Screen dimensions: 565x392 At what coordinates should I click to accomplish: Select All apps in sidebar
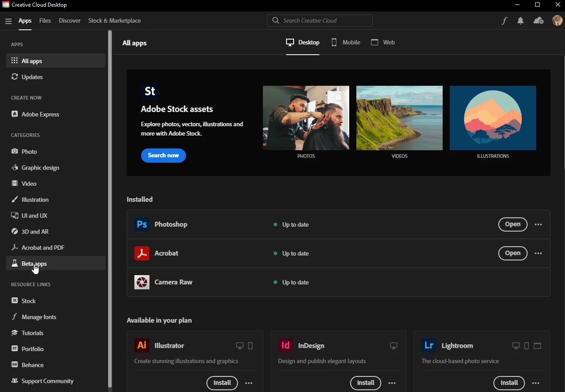tap(56, 61)
